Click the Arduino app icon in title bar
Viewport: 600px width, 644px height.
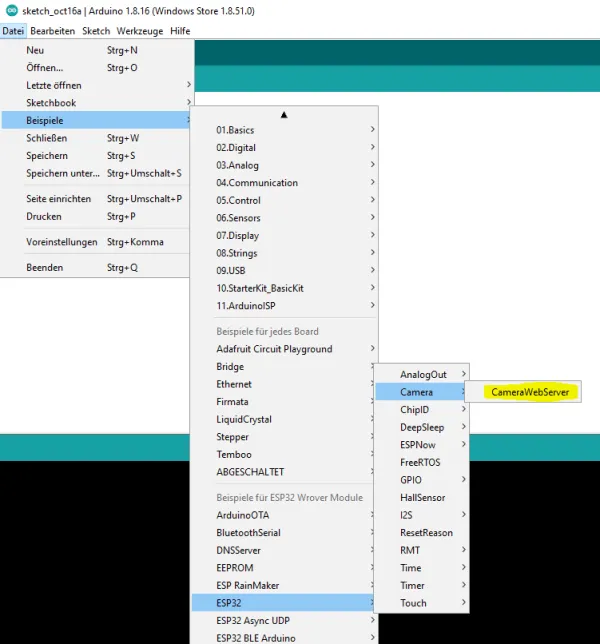10,10
